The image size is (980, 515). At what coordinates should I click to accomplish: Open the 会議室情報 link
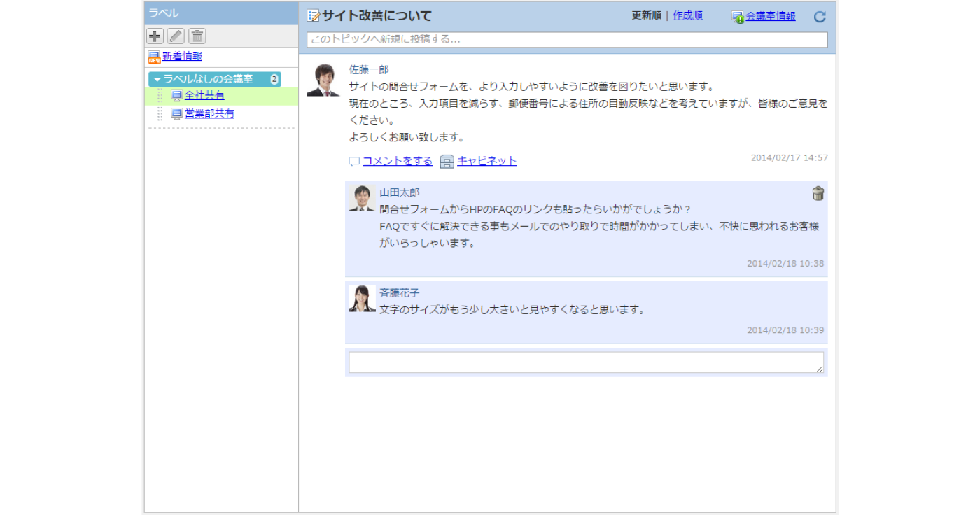coord(771,16)
